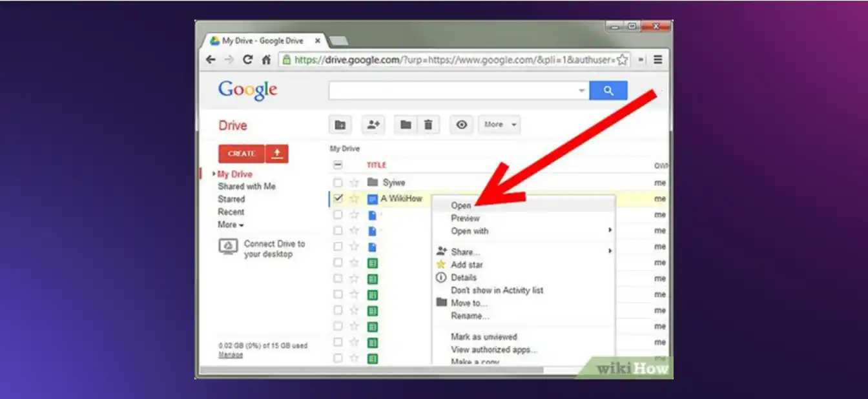Image resolution: width=868 pixels, height=399 pixels.
Task: Click the A WikiHow document icon
Action: pyautogui.click(x=372, y=199)
